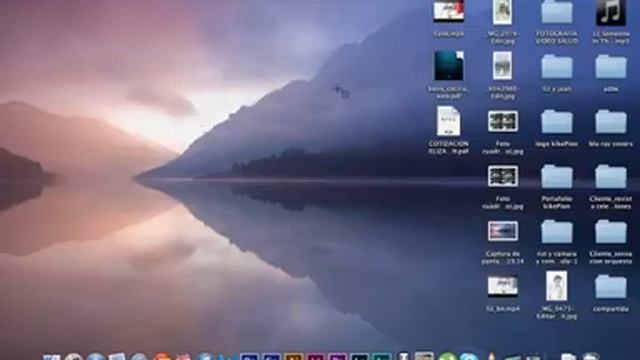640x360 pixels.
Task: Open the logo kikePixe folder
Action: click(x=557, y=122)
